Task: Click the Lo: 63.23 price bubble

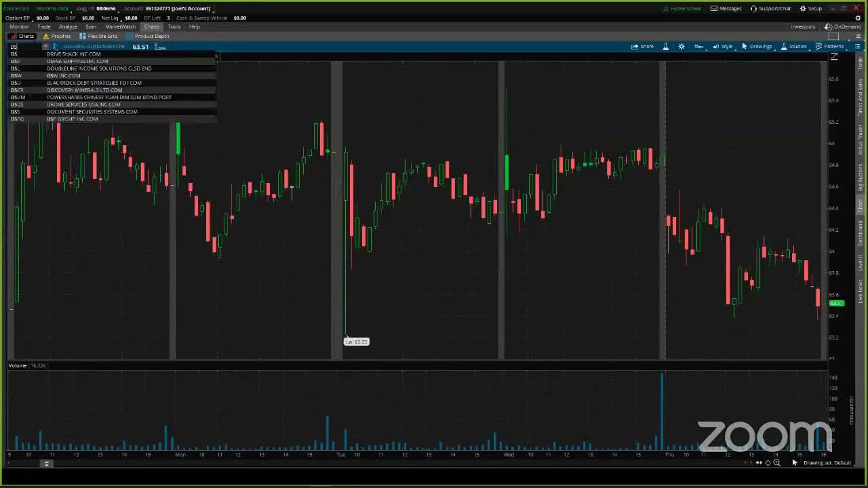Action: (x=356, y=342)
